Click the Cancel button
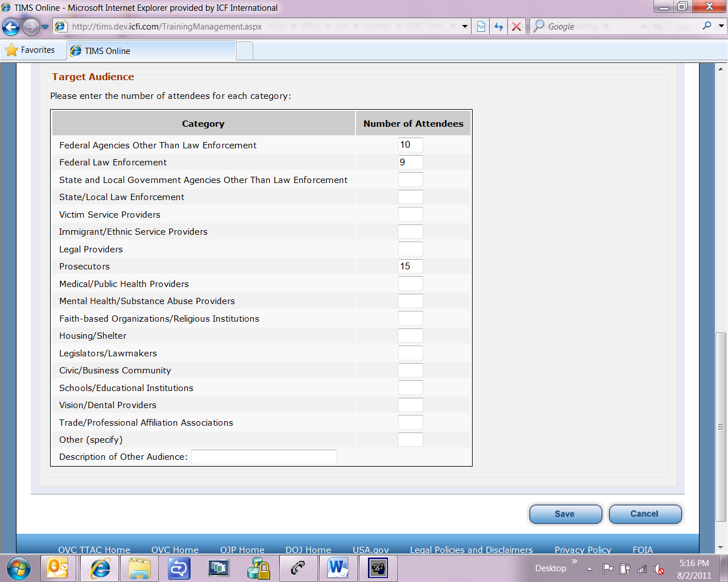The width and height of the screenshot is (728, 582). (645, 514)
